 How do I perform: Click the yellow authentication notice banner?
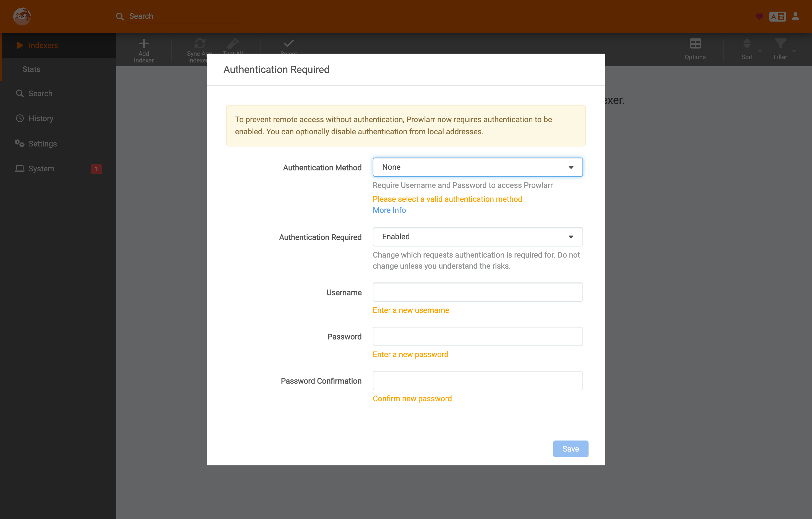coord(406,126)
